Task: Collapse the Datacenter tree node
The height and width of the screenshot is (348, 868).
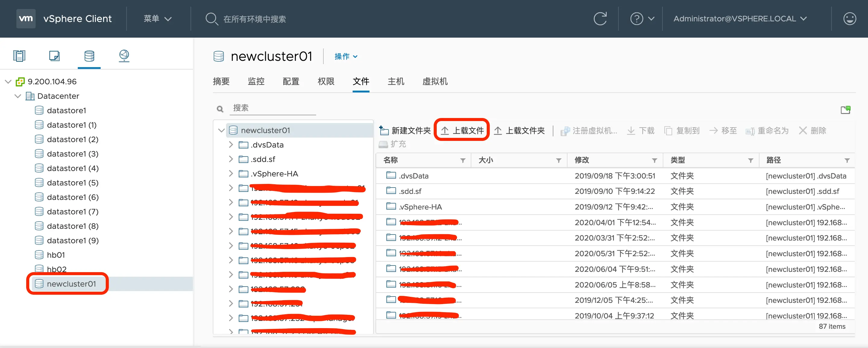Action: [18, 96]
